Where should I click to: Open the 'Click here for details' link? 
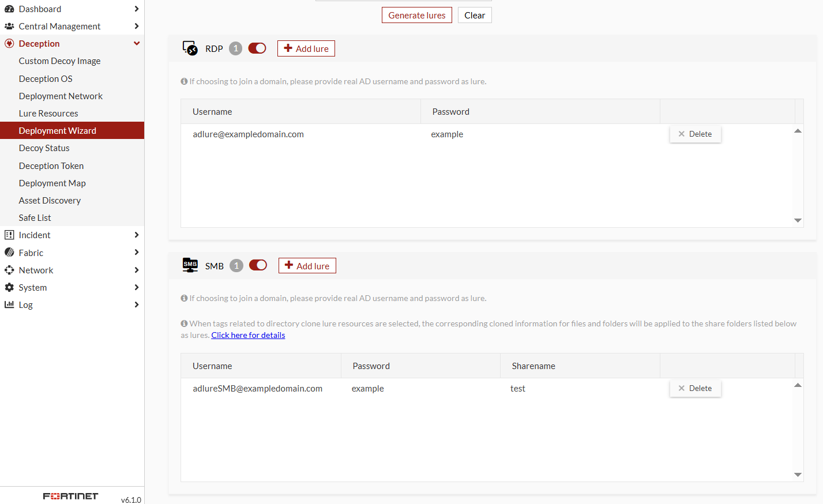click(248, 335)
